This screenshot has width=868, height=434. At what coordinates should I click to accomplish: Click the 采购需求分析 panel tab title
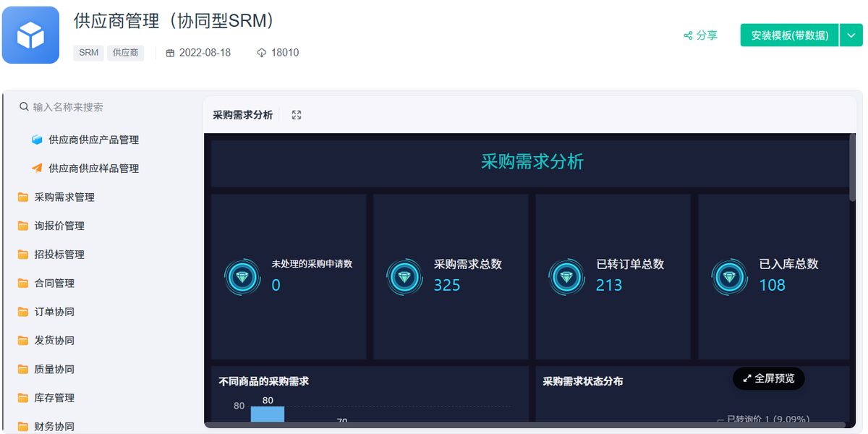coord(243,115)
